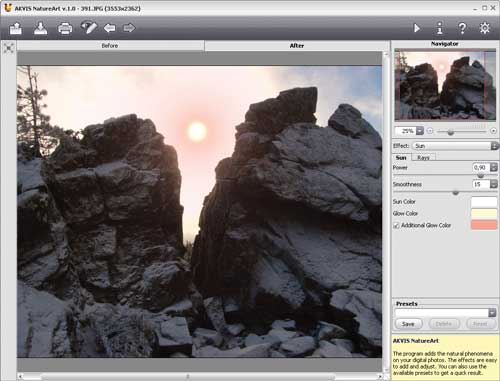This screenshot has width=500, height=381.
Task: Open program info icon
Action: (x=440, y=28)
